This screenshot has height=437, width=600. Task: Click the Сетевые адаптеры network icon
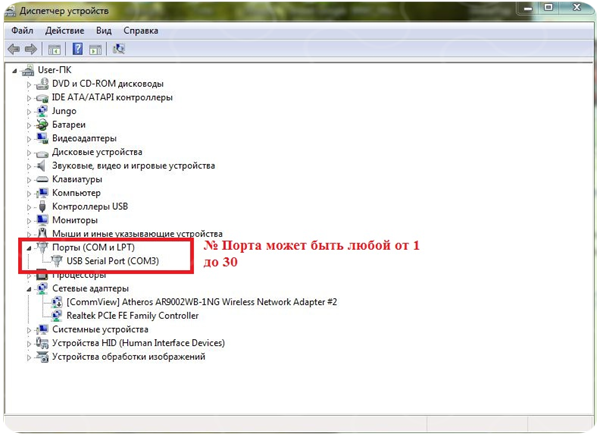[42, 289]
